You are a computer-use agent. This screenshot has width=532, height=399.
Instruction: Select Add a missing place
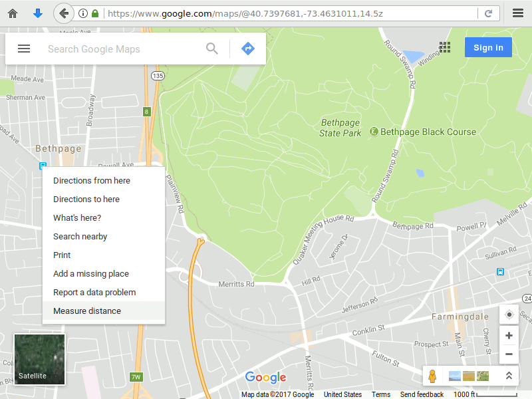click(104, 274)
